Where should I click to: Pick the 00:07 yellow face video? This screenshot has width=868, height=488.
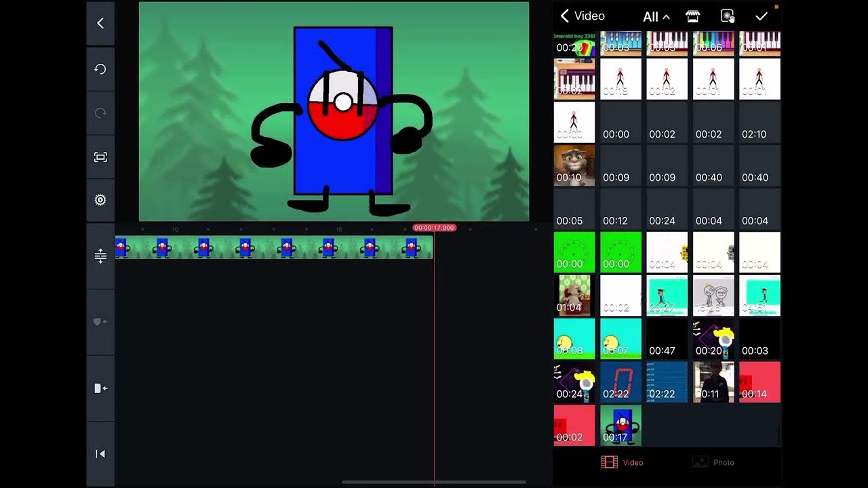click(x=620, y=339)
